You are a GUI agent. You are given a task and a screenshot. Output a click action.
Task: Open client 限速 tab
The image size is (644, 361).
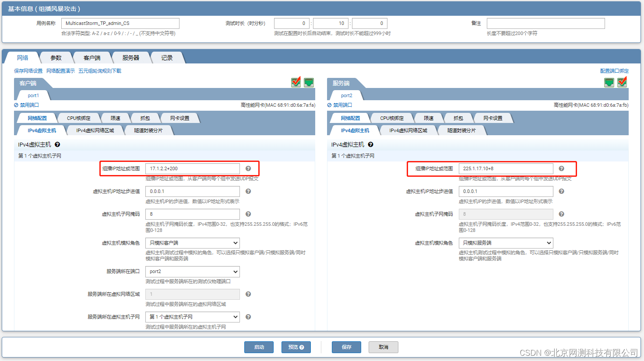tap(116, 118)
